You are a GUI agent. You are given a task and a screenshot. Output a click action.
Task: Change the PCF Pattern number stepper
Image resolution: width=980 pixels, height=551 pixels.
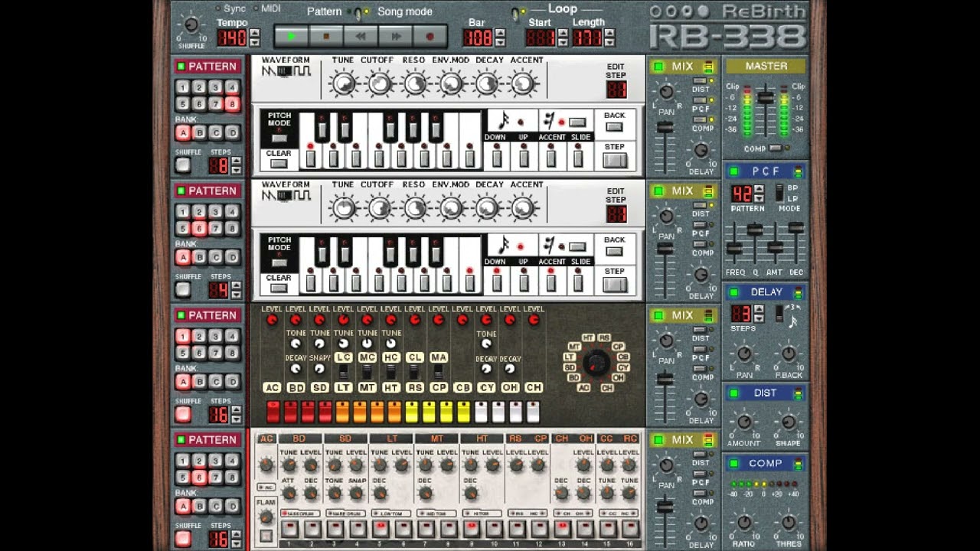[759, 194]
